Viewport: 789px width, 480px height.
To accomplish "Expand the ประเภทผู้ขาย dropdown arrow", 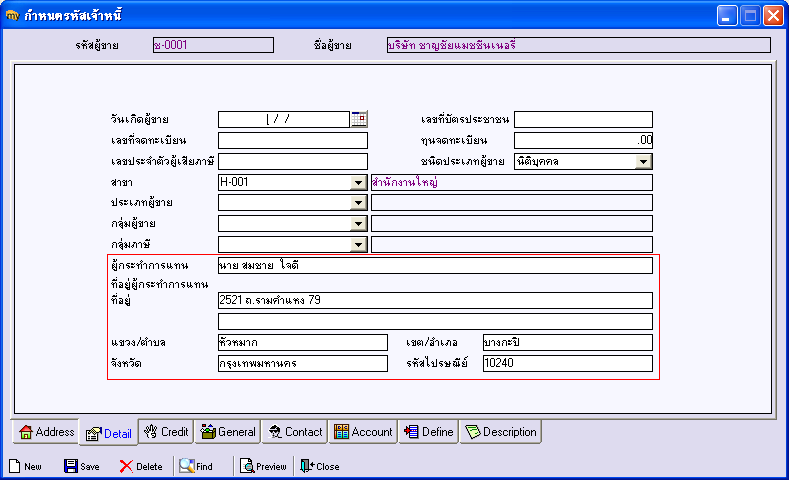I will point(358,203).
